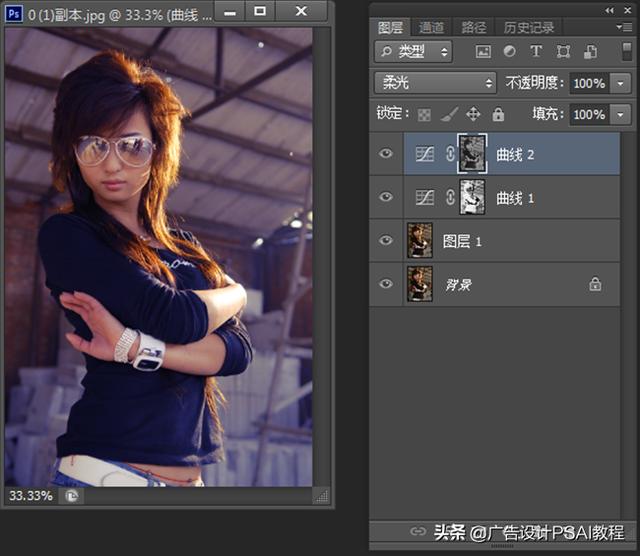Click the 33.33% zoom field
This screenshot has width=640, height=556.
pyautogui.click(x=31, y=496)
